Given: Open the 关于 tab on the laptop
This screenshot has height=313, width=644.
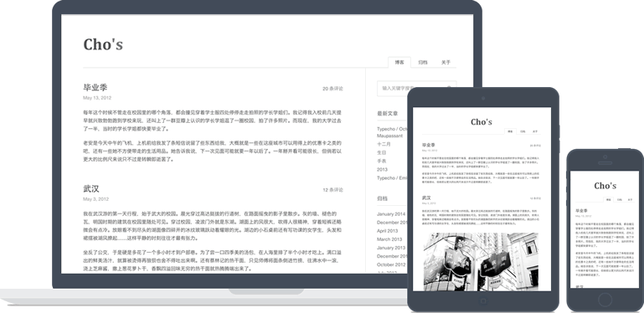Looking at the screenshot, I should (446, 63).
